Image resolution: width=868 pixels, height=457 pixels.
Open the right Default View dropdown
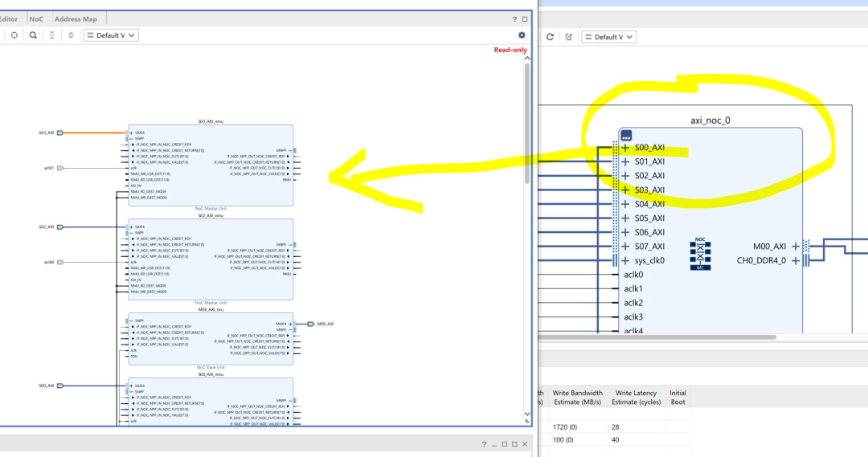pyautogui.click(x=608, y=37)
